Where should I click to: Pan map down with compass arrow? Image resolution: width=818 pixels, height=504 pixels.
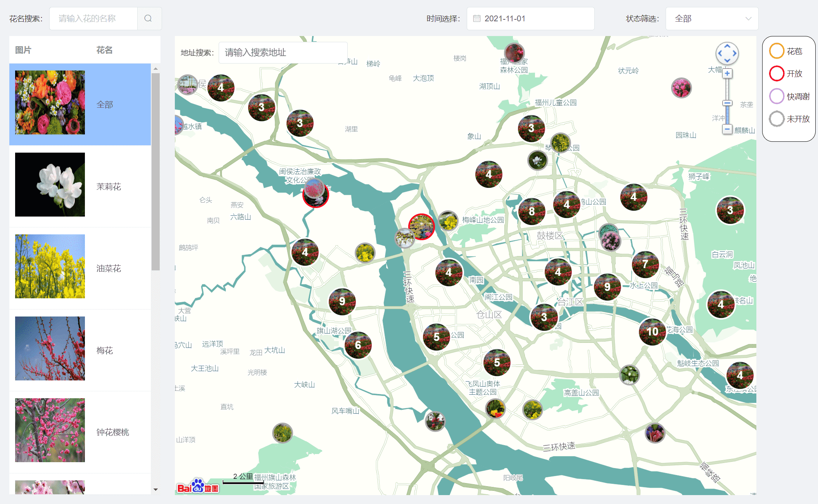[727, 61]
